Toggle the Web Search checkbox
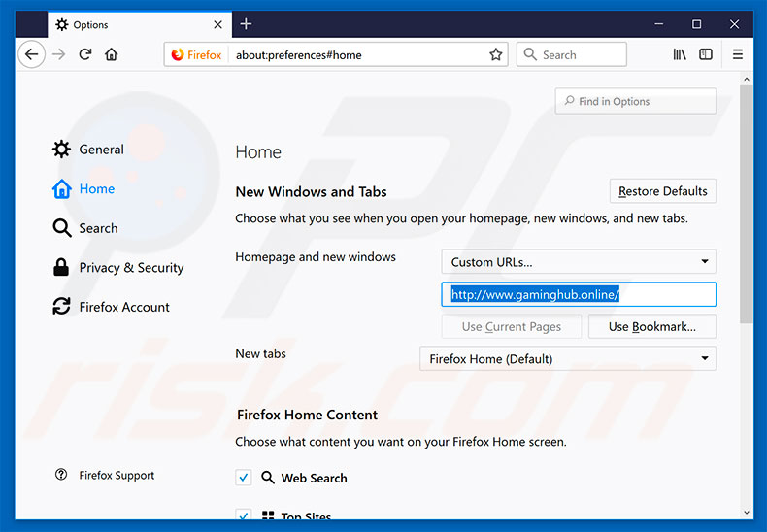The height and width of the screenshot is (532, 767). click(244, 478)
